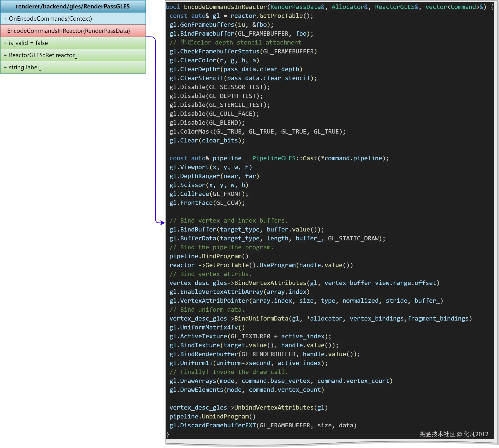Click the gl.CullFace(GL_FRONT) line
The height and width of the screenshot is (448, 499).
pyautogui.click(x=209, y=194)
